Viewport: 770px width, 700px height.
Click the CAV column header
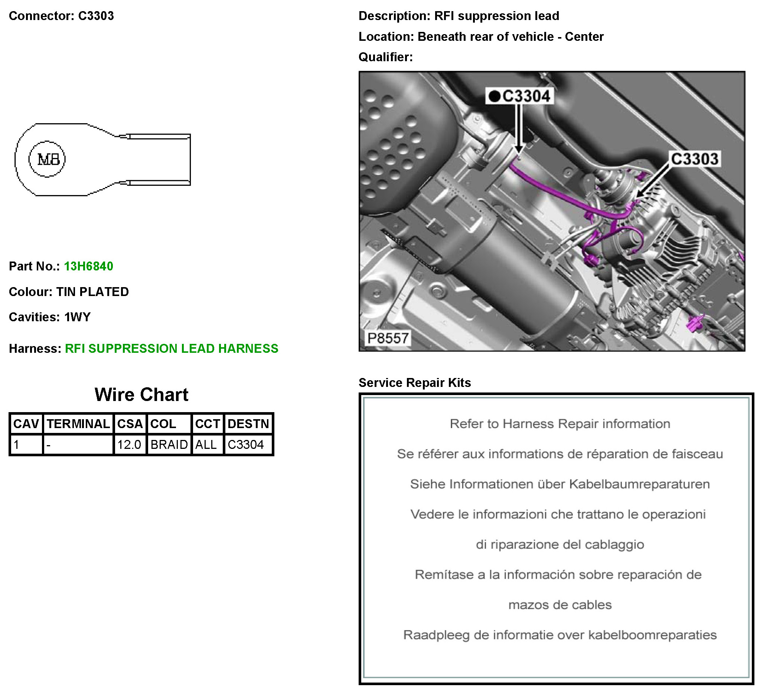click(26, 424)
